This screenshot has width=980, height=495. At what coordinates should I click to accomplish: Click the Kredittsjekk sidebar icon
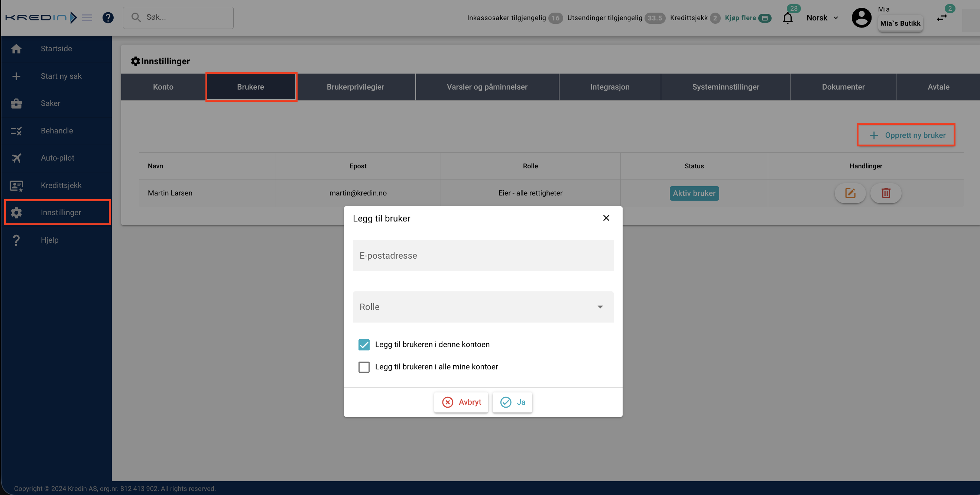pos(16,185)
